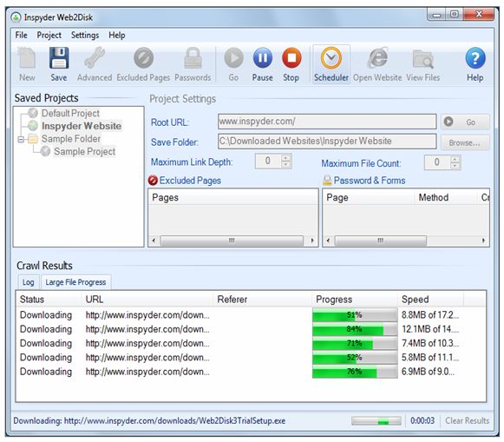The height and width of the screenshot is (442, 504).
Task: Click the View Files folder icon
Action: [x=423, y=59]
